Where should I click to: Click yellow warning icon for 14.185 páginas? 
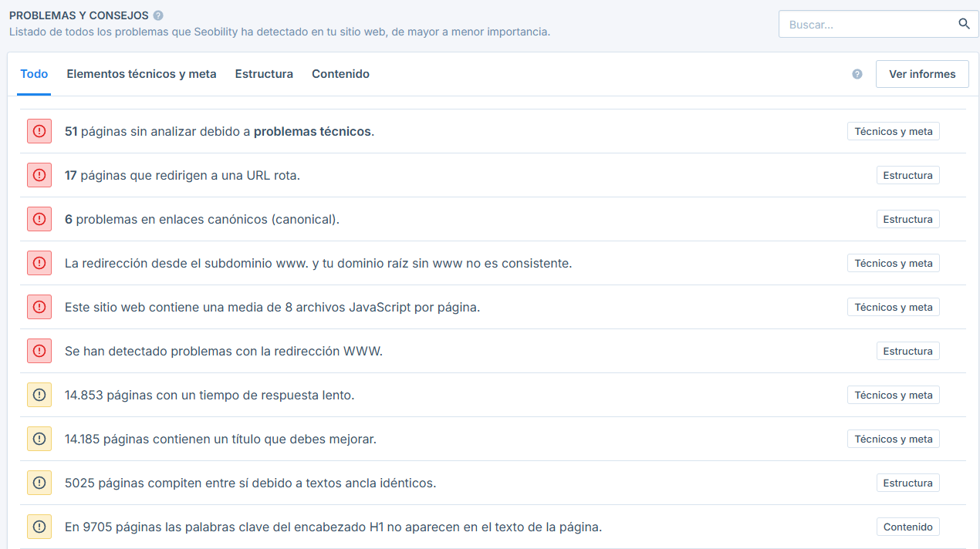click(39, 439)
